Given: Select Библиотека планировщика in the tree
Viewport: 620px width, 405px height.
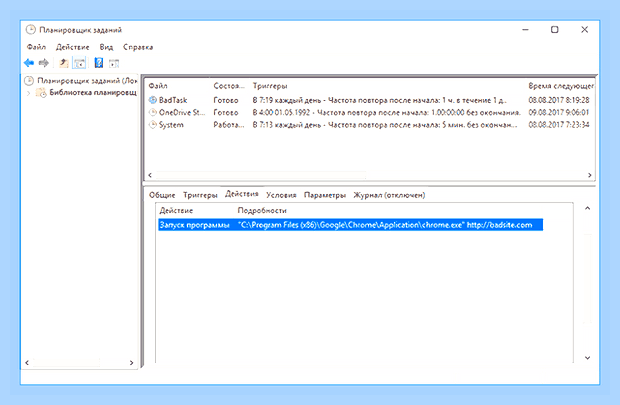Looking at the screenshot, I should point(93,93).
